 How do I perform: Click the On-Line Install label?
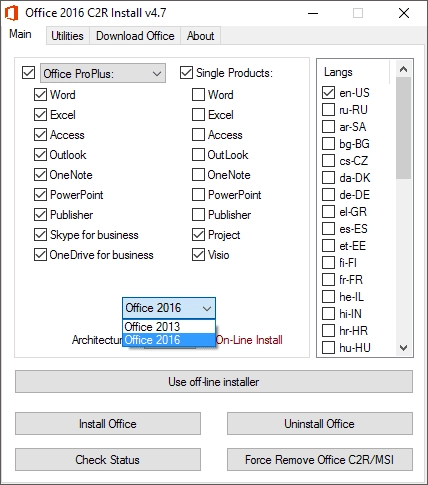[249, 340]
